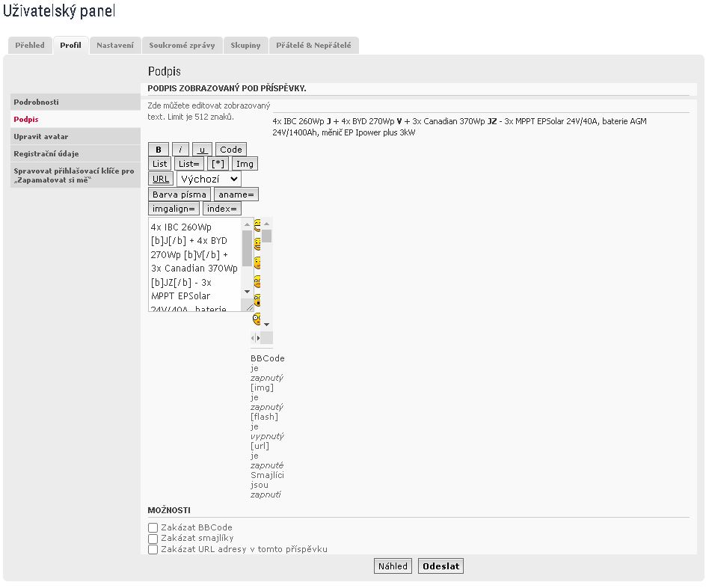Image resolution: width=709 pixels, height=588 pixels.
Task: Insert Img BBCode tag
Action: pos(245,164)
